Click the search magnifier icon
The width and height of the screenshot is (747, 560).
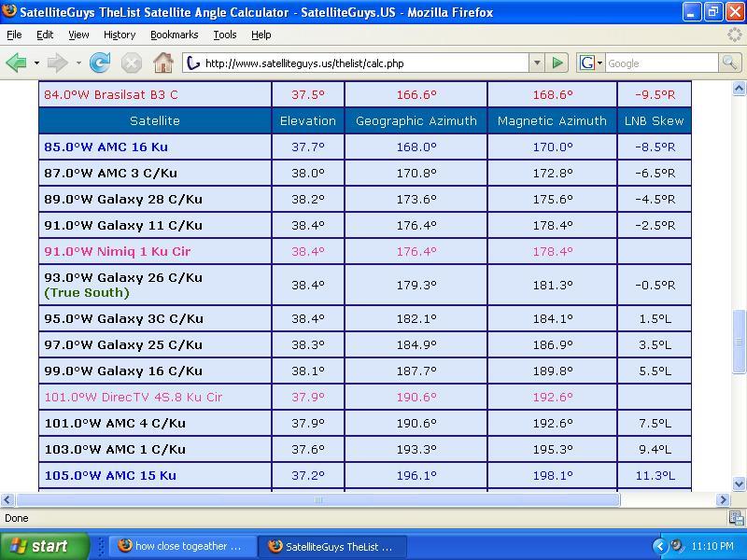pyautogui.click(x=729, y=63)
